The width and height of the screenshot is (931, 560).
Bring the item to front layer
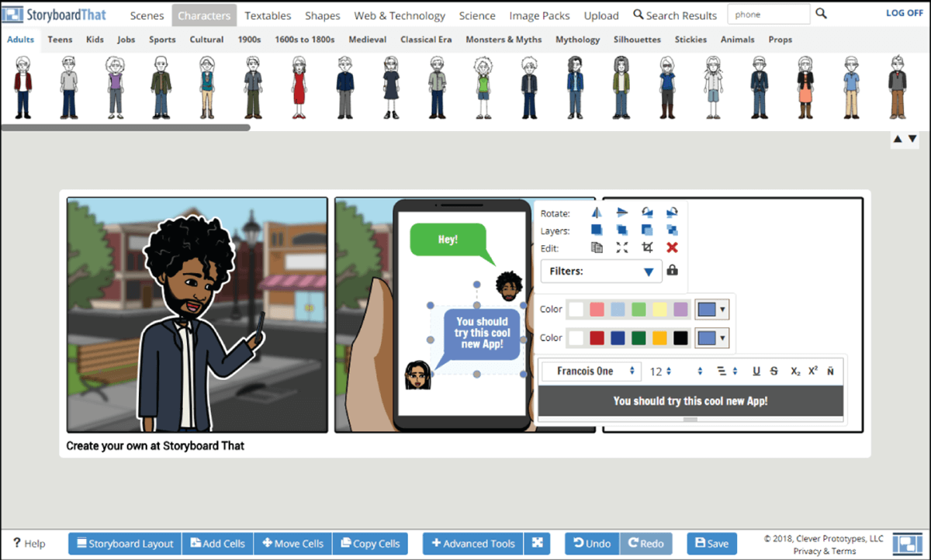(597, 230)
